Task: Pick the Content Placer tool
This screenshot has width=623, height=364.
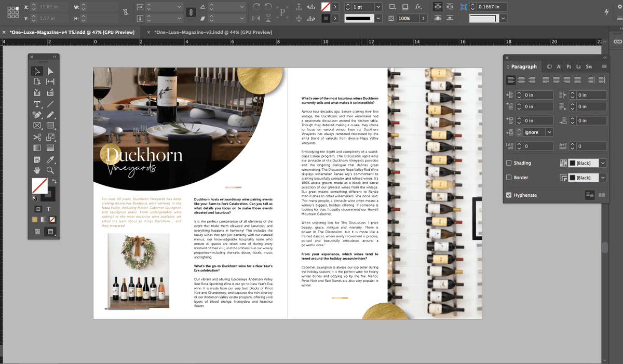Action: pos(50,93)
